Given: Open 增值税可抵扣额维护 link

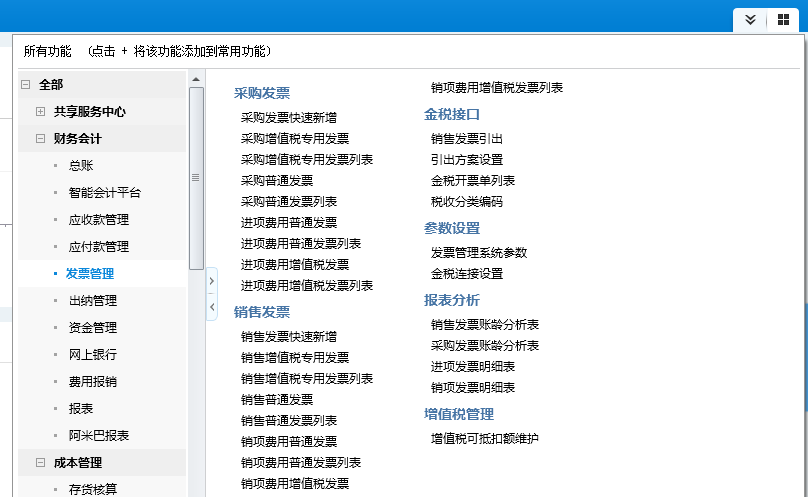Looking at the screenshot, I should pos(484,438).
